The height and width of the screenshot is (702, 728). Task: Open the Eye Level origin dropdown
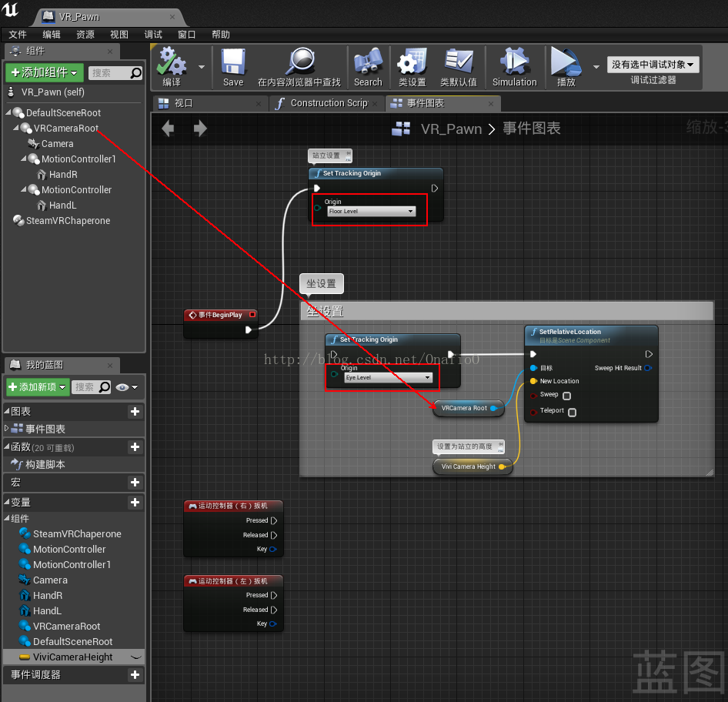[388, 377]
